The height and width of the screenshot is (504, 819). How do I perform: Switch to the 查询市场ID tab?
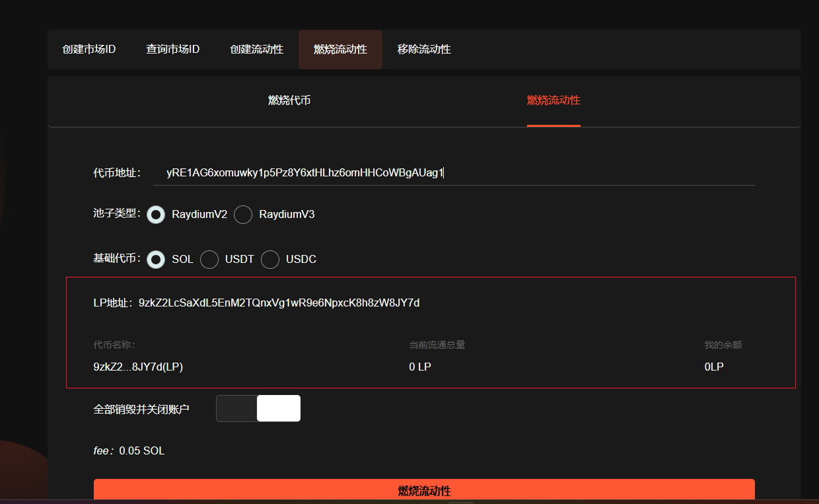pyautogui.click(x=172, y=50)
